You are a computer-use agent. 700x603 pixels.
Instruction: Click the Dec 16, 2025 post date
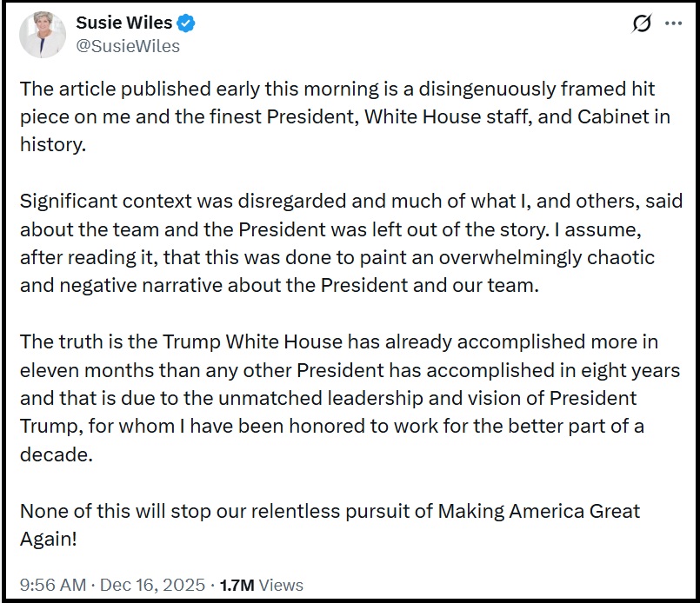153,584
